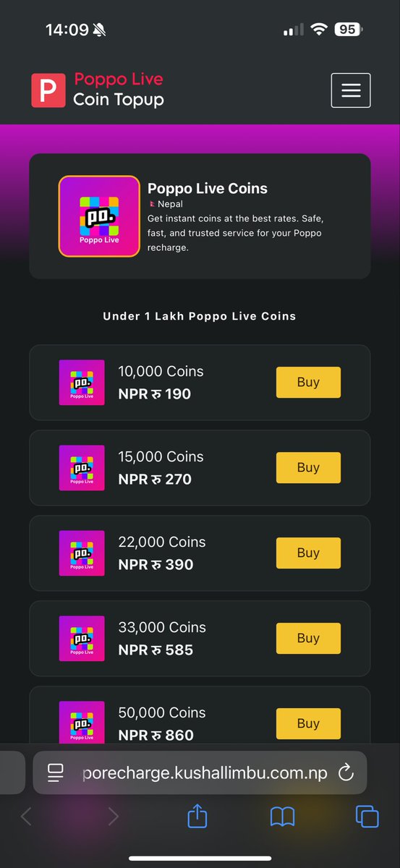Tap the red Poppo Live P logo
The height and width of the screenshot is (868, 400).
(x=48, y=90)
